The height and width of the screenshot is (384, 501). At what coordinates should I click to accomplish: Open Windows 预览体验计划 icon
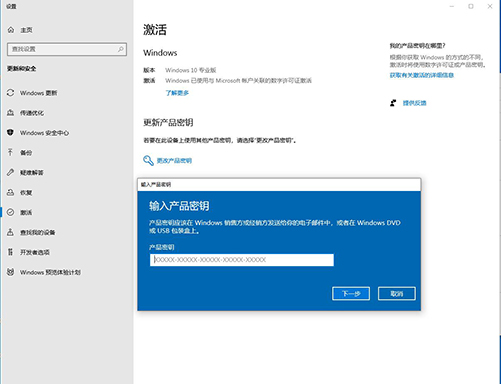11,272
